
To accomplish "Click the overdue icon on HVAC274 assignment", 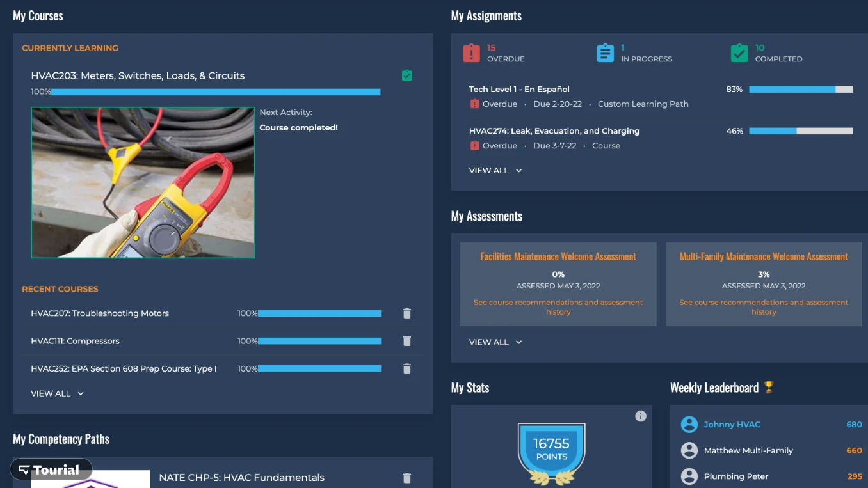I will pos(474,145).
